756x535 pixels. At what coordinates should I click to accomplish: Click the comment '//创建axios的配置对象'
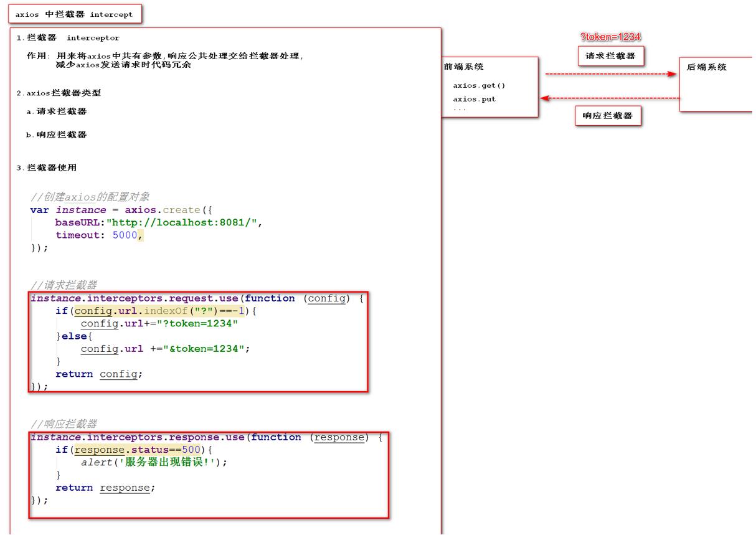click(x=90, y=197)
